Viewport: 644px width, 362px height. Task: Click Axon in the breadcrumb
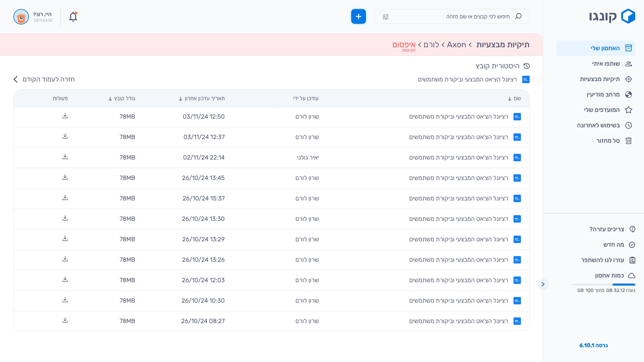(456, 45)
